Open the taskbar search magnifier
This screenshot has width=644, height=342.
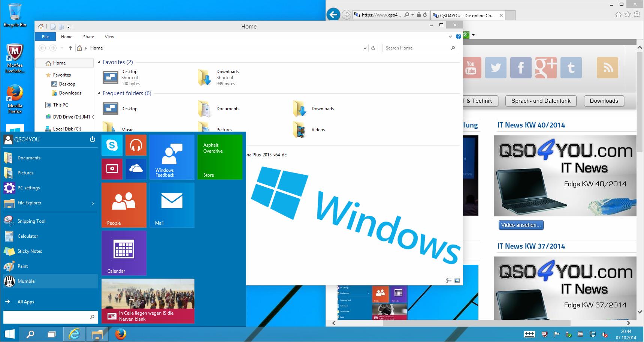pyautogui.click(x=30, y=334)
